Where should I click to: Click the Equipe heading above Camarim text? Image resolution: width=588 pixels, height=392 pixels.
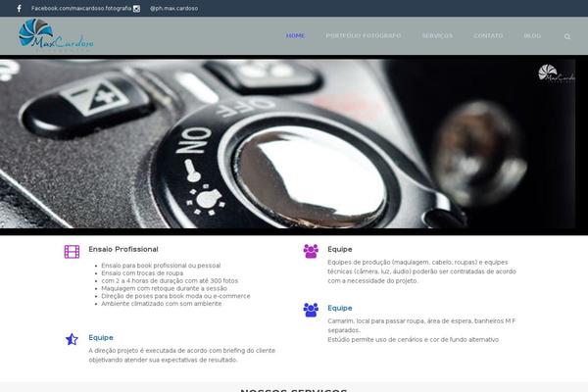point(340,308)
